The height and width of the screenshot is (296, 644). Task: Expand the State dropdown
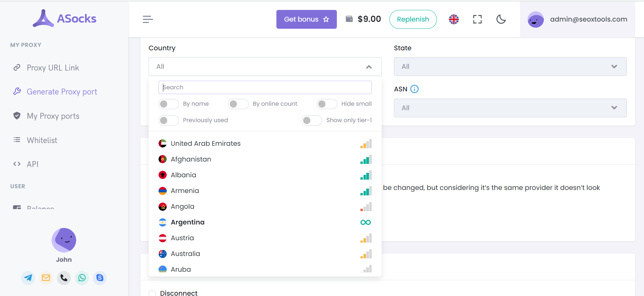pyautogui.click(x=510, y=67)
